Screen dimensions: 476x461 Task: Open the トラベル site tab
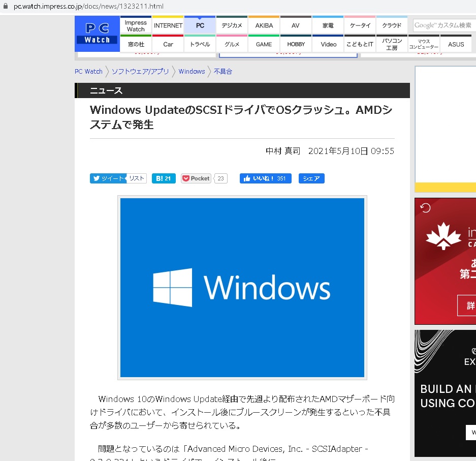[x=200, y=44]
